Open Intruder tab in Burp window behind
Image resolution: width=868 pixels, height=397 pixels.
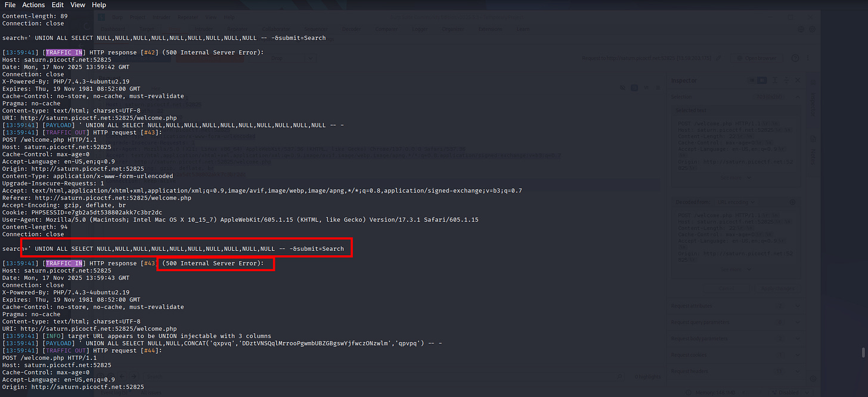click(204, 28)
